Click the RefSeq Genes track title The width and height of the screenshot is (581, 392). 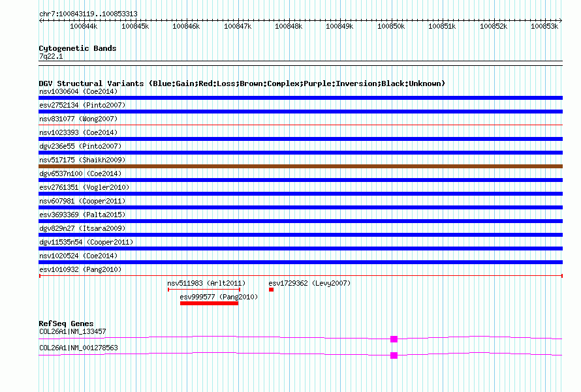[x=66, y=324]
